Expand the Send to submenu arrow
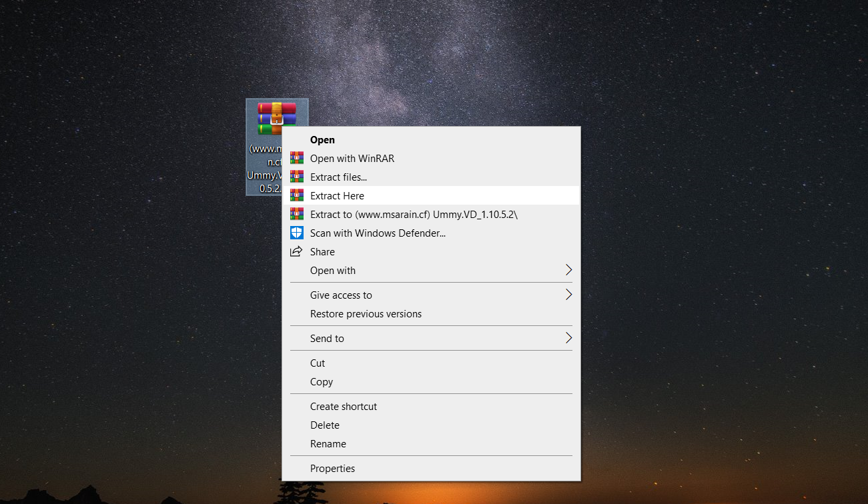The height and width of the screenshot is (504, 868). pos(568,338)
